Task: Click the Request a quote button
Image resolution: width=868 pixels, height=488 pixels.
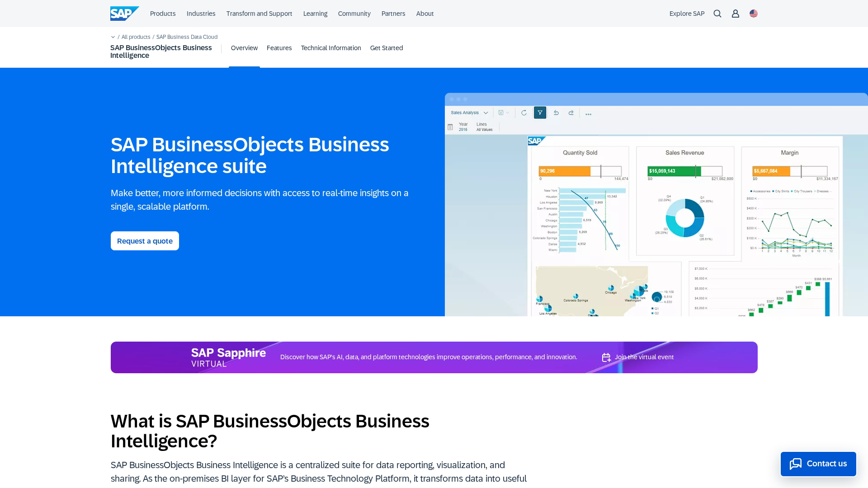Action: click(x=145, y=241)
